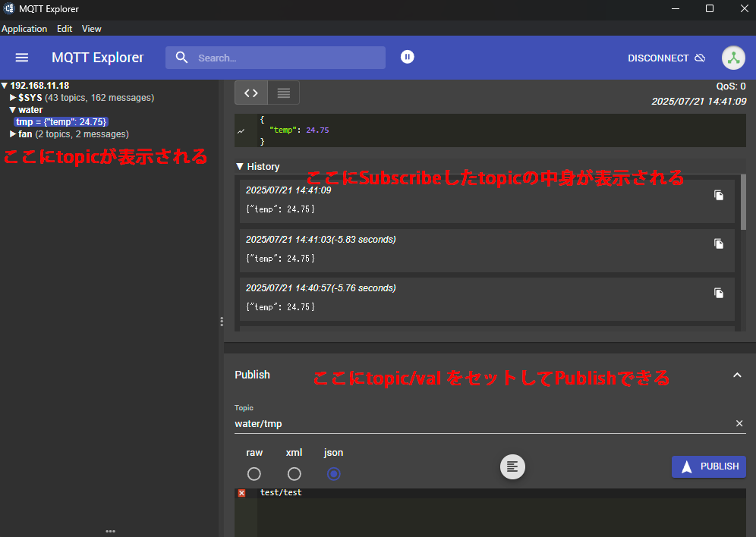This screenshot has width=756, height=537.
Task: Click the history entry dated 14:40:57
Action: pyautogui.click(x=487, y=299)
